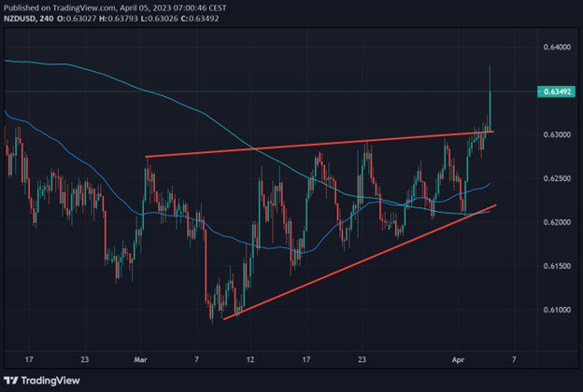Select the green 0.63492 current price tag
Image resolution: width=583 pixels, height=392 pixels.
coord(556,91)
